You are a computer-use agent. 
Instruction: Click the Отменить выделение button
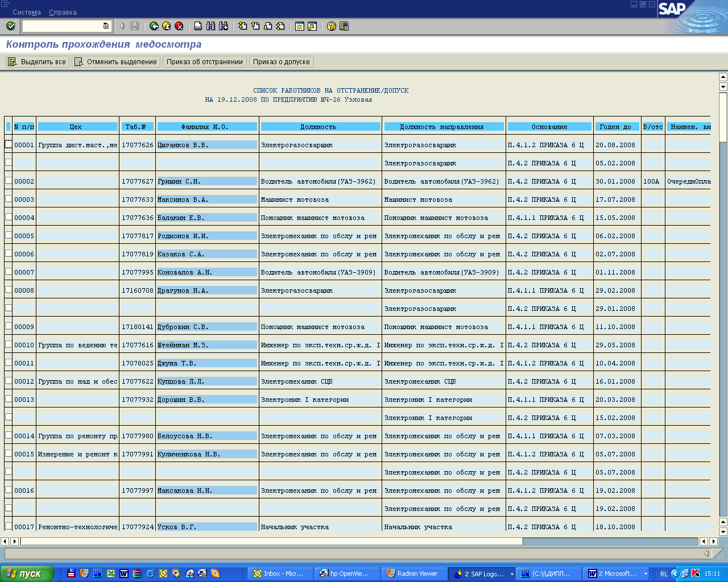[x=116, y=62]
